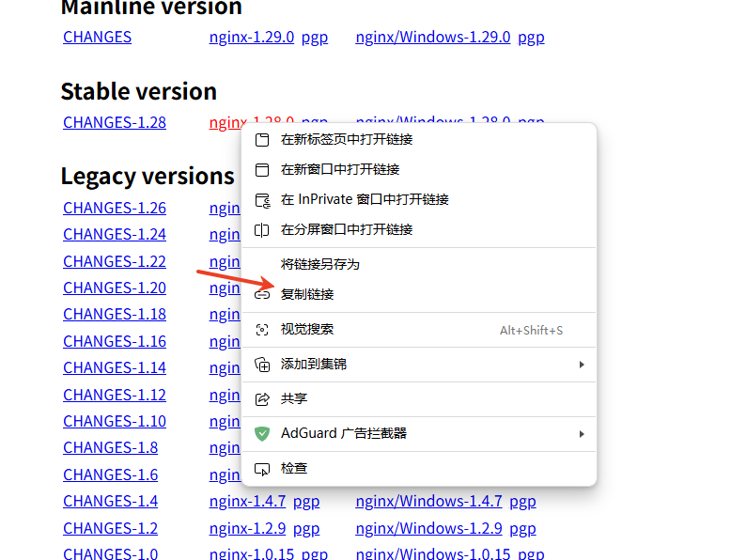The image size is (746, 560).
Task: Open the nginx-1.0.15 download link
Action: 252,553
